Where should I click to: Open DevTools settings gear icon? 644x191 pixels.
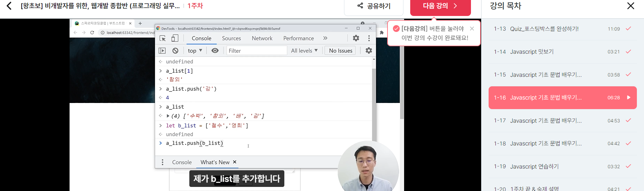pyautogui.click(x=356, y=38)
